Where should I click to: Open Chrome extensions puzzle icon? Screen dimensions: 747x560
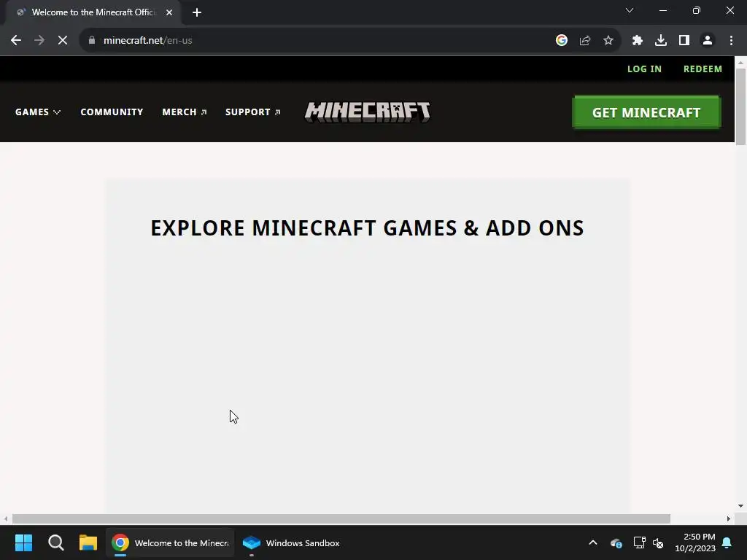coord(638,41)
